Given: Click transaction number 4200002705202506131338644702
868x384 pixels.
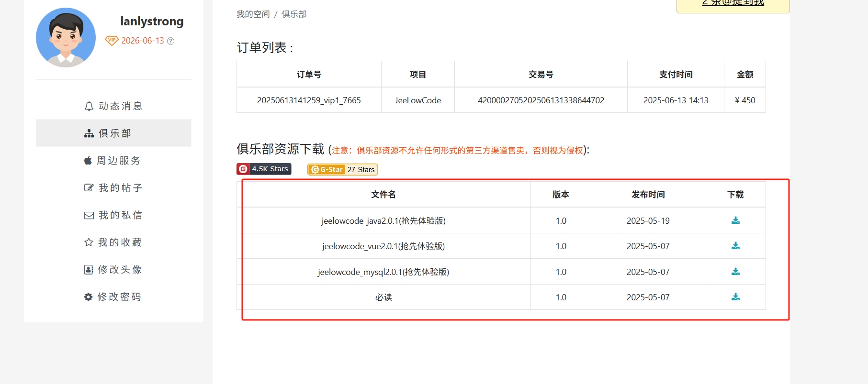Looking at the screenshot, I should 541,100.
